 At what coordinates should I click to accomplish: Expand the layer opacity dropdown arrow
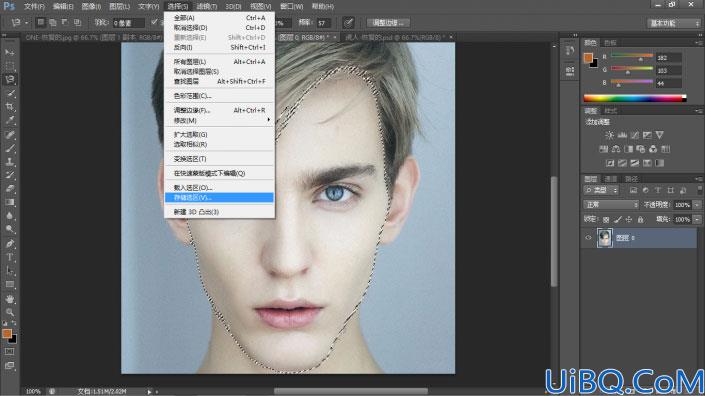point(697,205)
